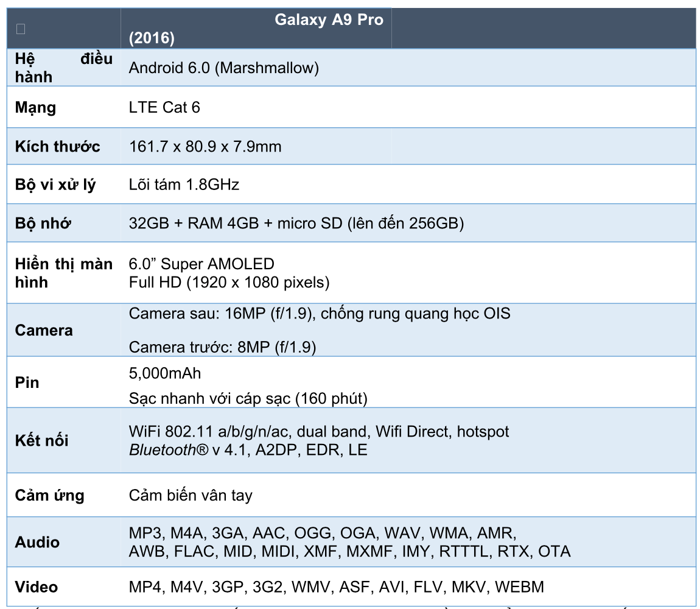700x609 pixels.
Task: Click 'Lõi tám 1.8GHz' value
Action: tap(184, 185)
